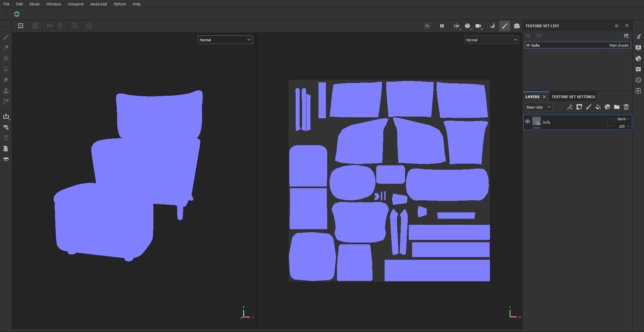644x332 pixels.
Task: Click the nine-square grid icon
Action: tap(35, 26)
